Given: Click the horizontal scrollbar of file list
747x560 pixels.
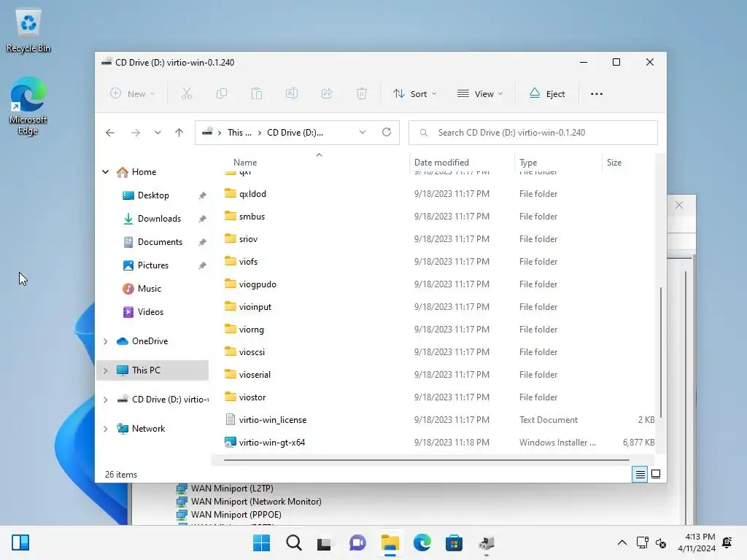Looking at the screenshot, I should pos(426,460).
